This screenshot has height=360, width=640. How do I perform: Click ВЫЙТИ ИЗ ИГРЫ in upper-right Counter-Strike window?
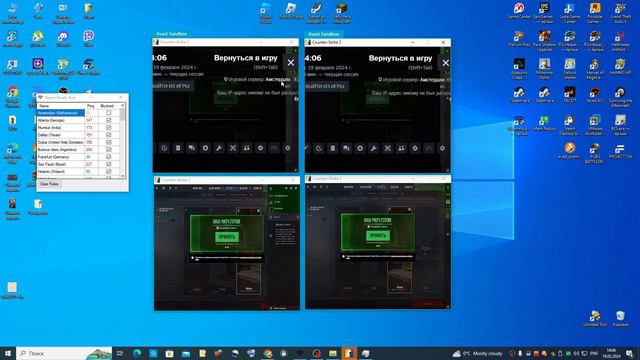tap(327, 87)
